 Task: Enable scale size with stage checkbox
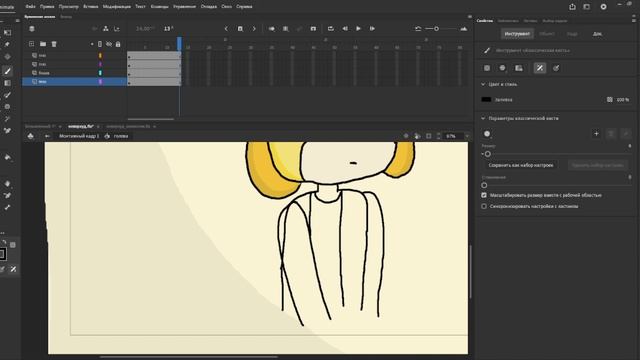click(x=484, y=195)
